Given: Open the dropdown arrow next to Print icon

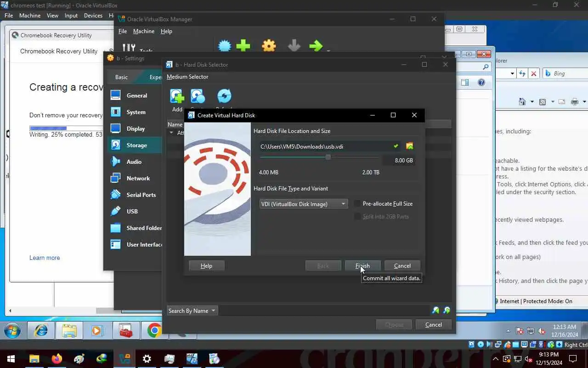Looking at the screenshot, I should point(584,102).
